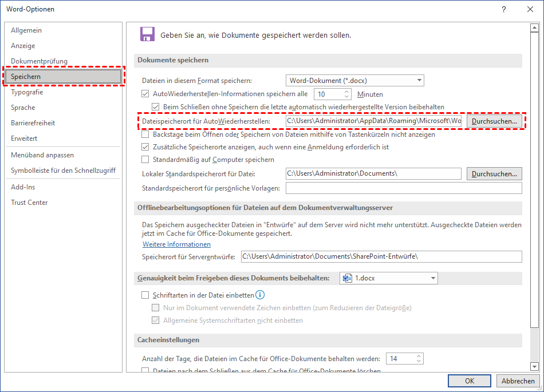Click Durchsuchen for AutoWiederherstellen location

tap(494, 121)
